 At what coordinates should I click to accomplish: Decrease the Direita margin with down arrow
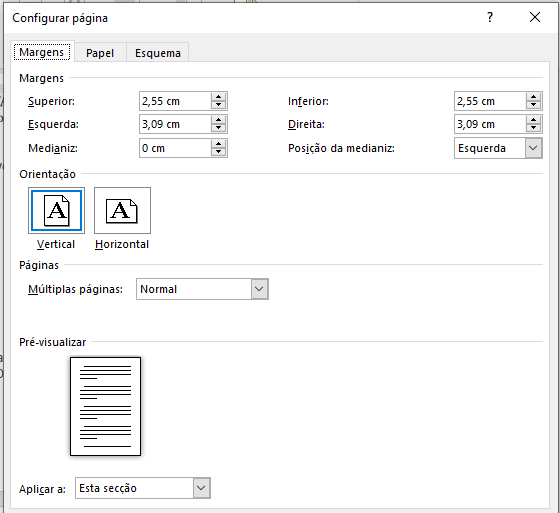[533, 128]
